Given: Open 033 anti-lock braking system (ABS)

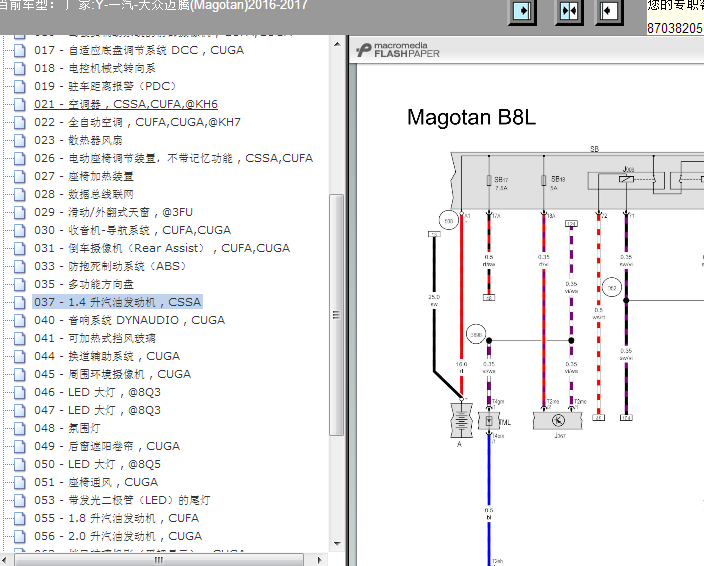Looking at the screenshot, I should tap(110, 266).
